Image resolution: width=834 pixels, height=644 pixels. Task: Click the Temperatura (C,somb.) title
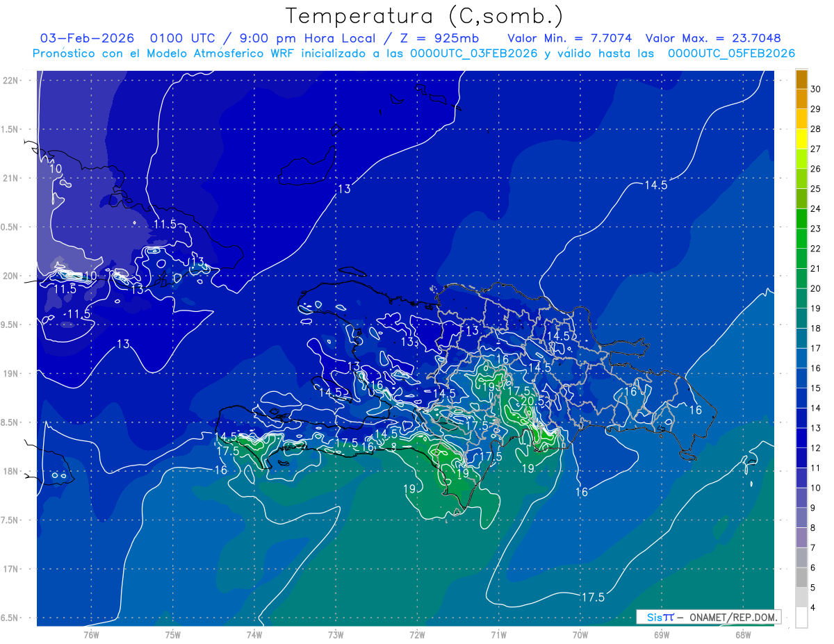[425, 15]
